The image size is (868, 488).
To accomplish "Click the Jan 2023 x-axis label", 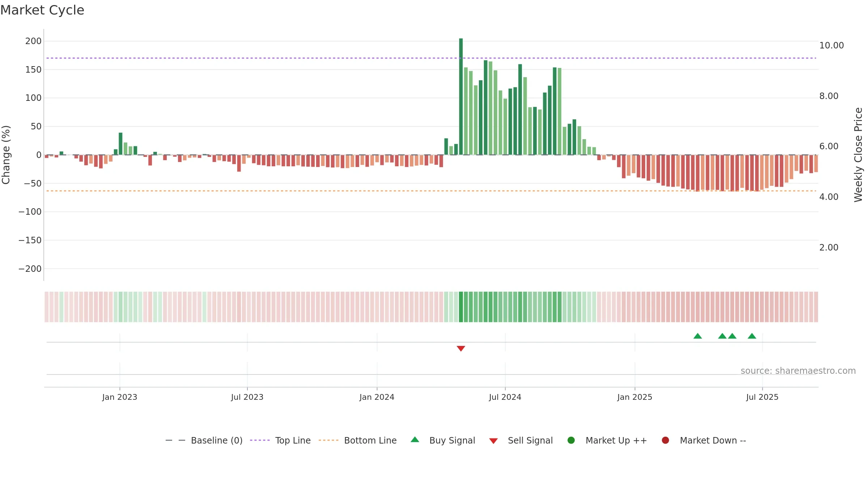I will click(x=120, y=397).
